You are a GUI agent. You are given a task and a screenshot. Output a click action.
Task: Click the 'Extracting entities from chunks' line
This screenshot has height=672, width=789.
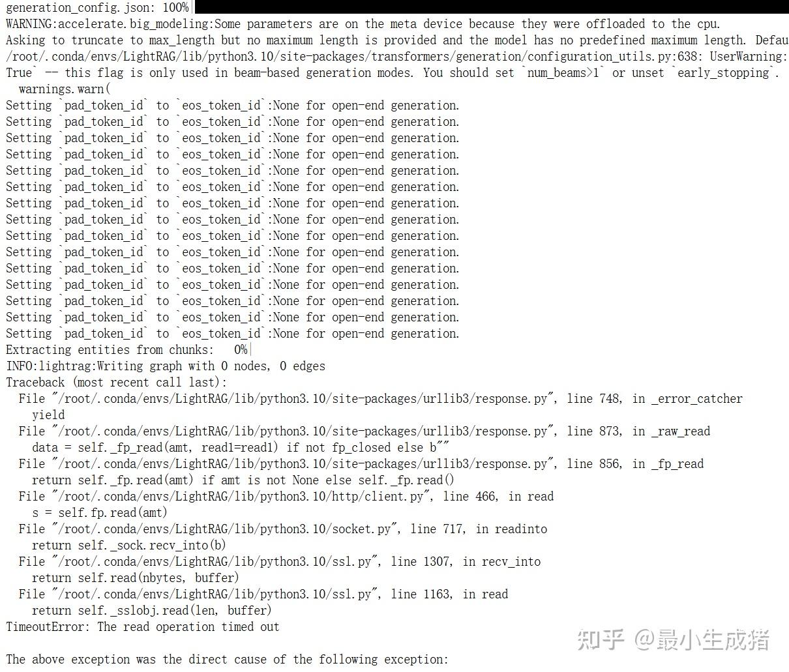128,350
